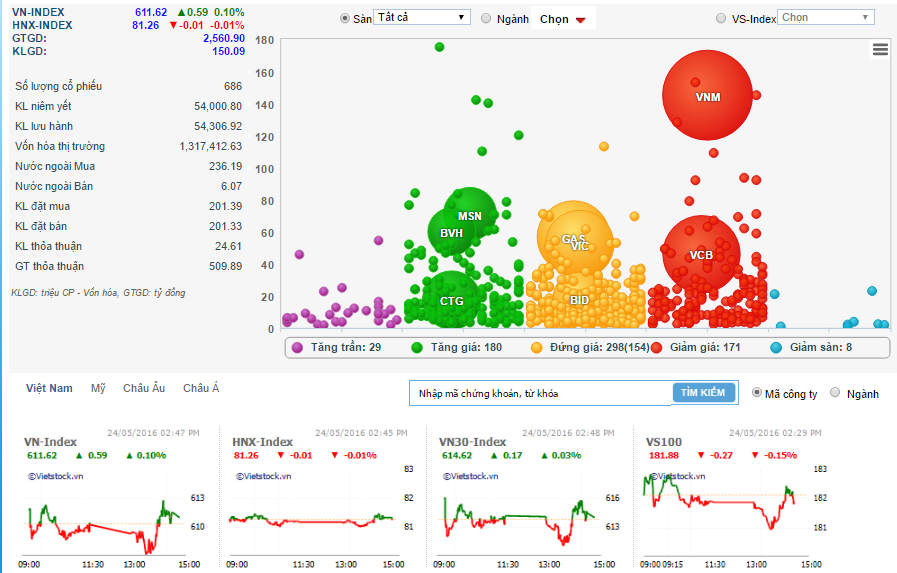Select the Sàn radio button
This screenshot has height=573, width=897.
point(344,18)
